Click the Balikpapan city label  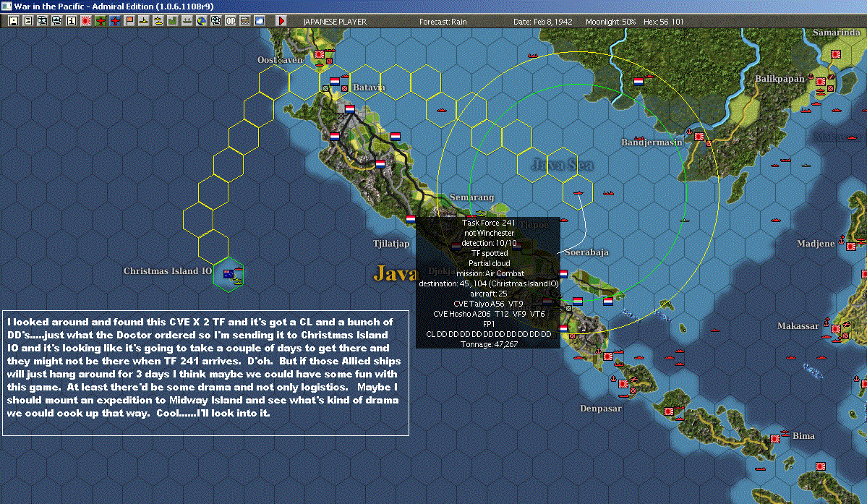point(780,79)
